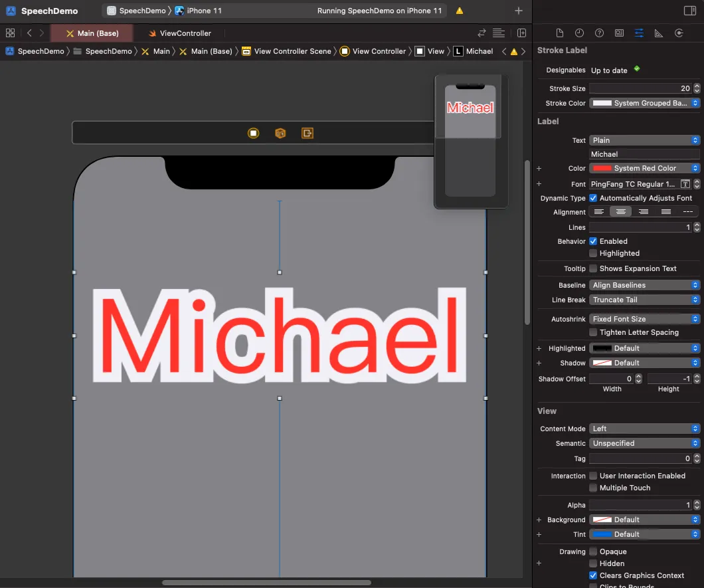704x588 pixels.
Task: Hide the inspector panel using top-right toggle
Action: point(689,11)
